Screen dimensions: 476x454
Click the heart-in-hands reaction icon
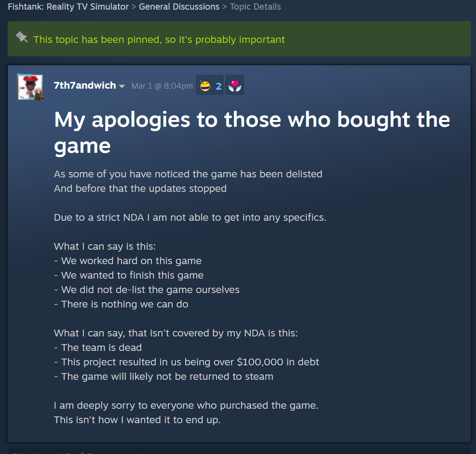click(x=235, y=85)
